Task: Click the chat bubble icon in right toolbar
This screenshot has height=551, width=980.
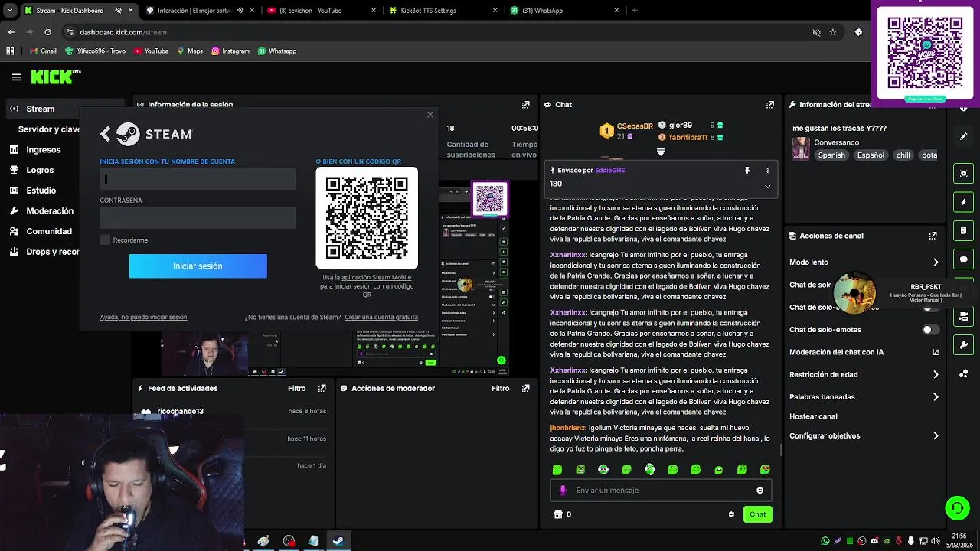Action: (964, 259)
